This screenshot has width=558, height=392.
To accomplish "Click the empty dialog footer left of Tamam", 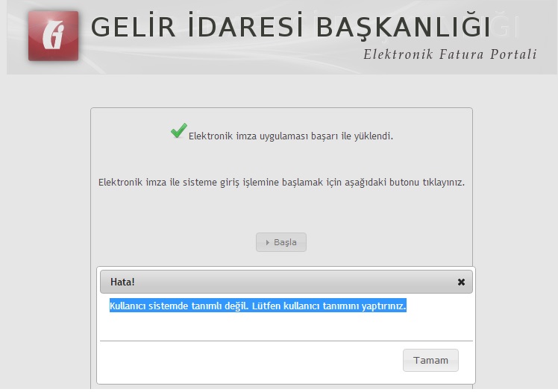I will [x=246, y=361].
